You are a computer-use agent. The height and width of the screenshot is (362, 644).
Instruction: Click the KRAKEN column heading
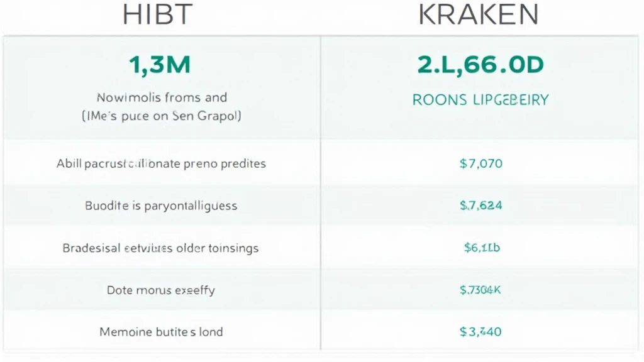coord(479,15)
